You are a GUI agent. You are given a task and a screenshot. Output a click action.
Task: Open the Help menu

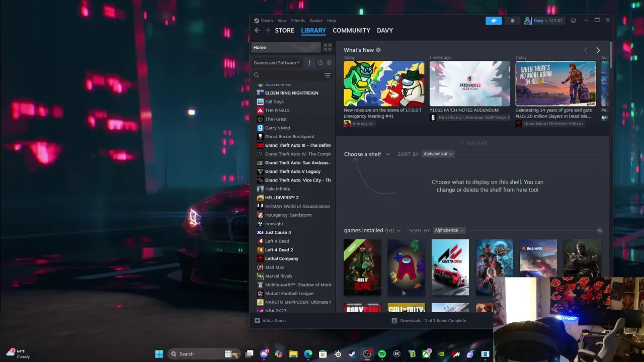332,21
